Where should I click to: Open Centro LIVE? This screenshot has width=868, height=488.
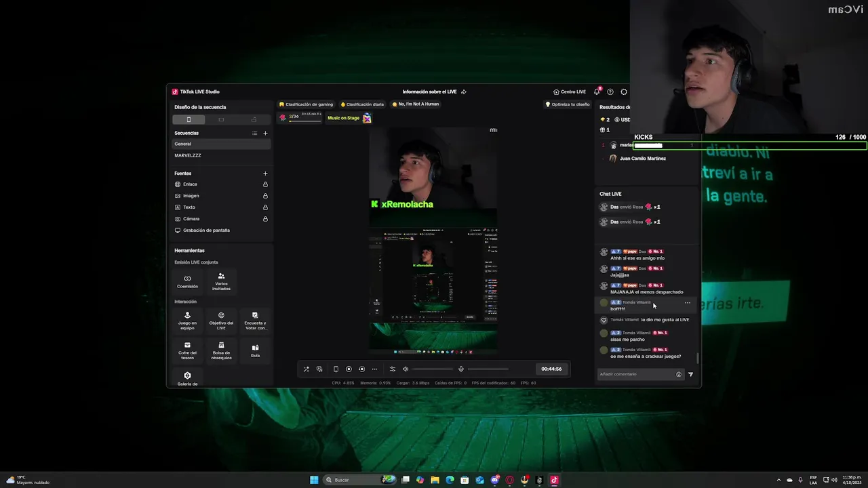(x=569, y=91)
